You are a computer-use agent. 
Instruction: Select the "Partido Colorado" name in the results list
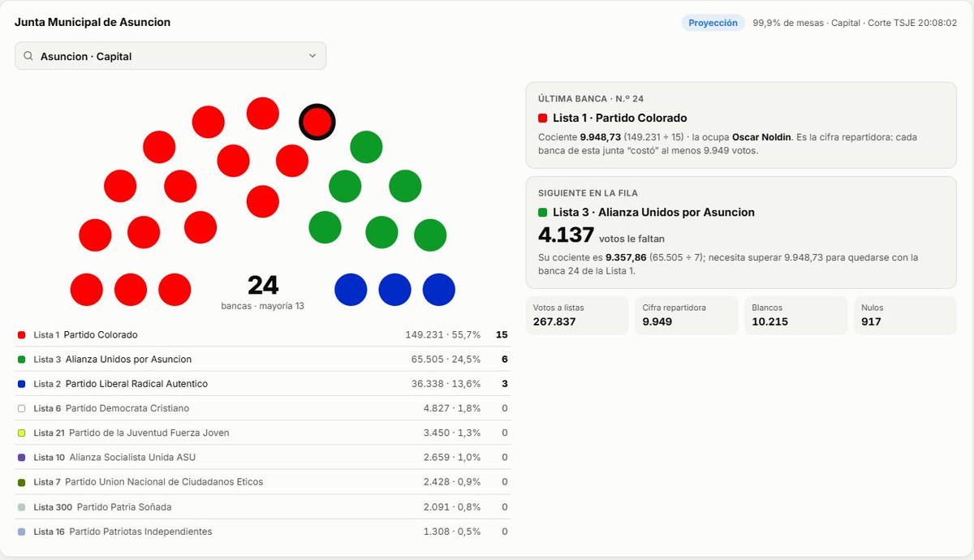[x=101, y=335]
